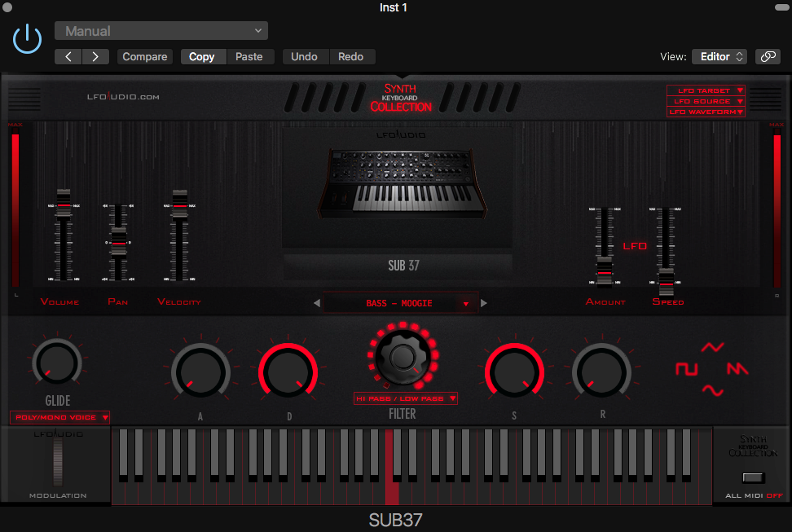Click the Paste button
This screenshot has width=792, height=532.
[250, 56]
